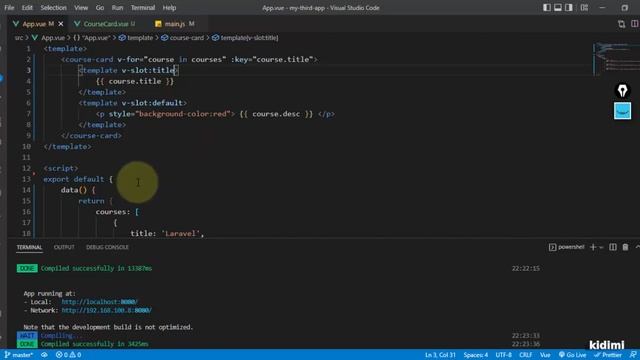Toggle the bottom panel layout icon
Image resolution: width=640 pixels, height=360 pixels.
(x=558, y=8)
